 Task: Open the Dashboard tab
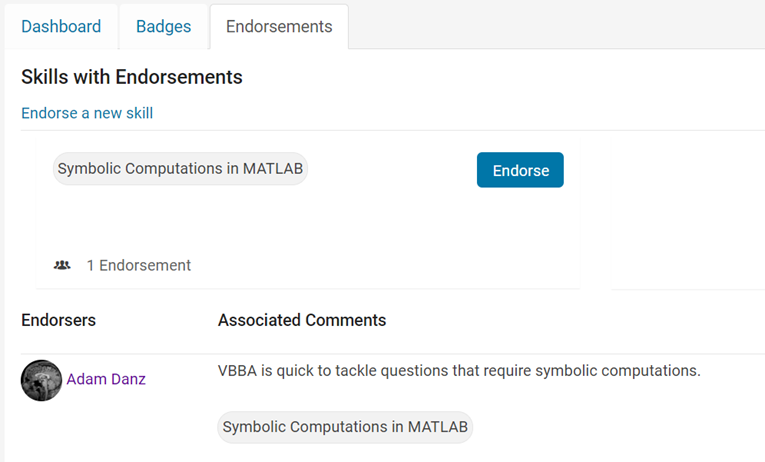point(61,27)
